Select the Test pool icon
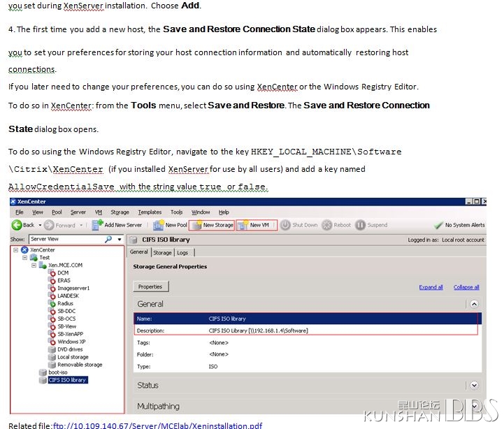Image resolution: width=504 pixels, height=429 pixels. click(x=34, y=257)
